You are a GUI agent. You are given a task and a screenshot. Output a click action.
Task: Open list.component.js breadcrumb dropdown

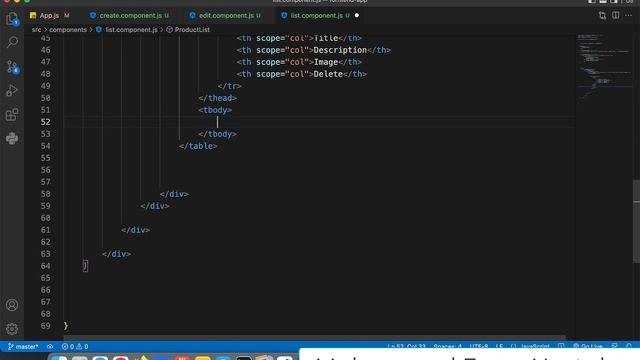pos(131,30)
